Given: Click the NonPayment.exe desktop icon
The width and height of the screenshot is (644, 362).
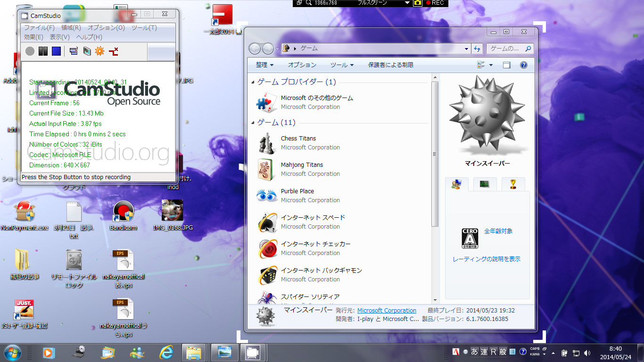Looking at the screenshot, I should coord(25,216).
